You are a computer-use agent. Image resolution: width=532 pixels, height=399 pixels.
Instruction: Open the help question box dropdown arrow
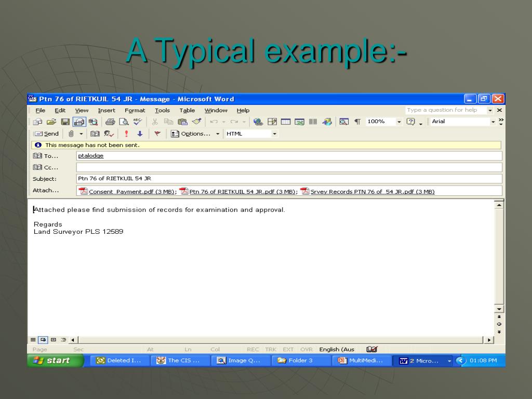tap(490, 110)
